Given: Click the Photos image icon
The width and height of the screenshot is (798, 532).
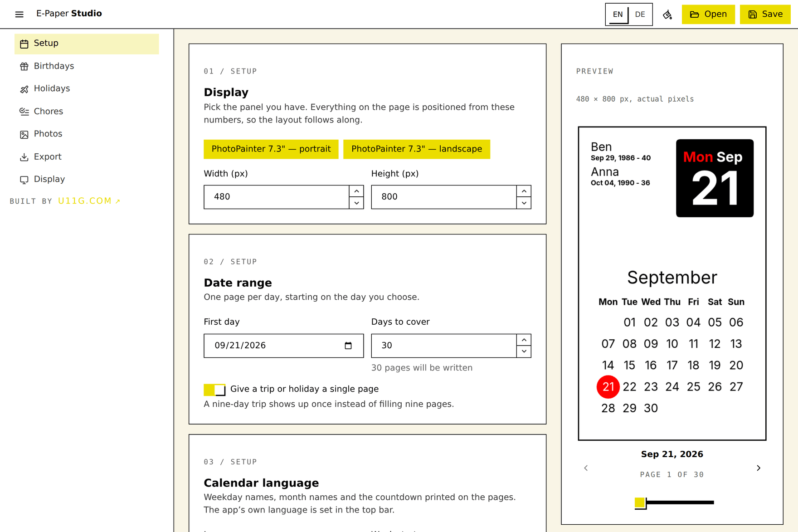Looking at the screenshot, I should [24, 135].
